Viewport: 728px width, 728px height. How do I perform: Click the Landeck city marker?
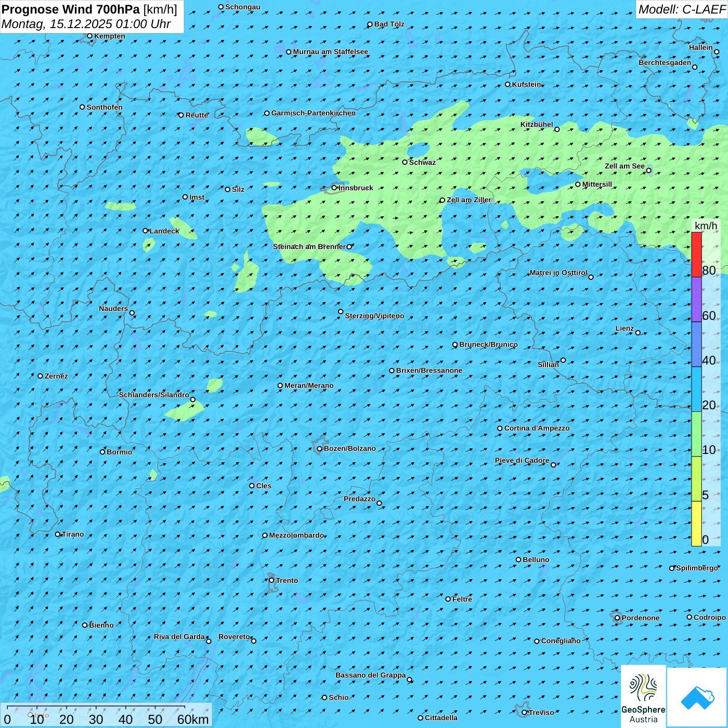tap(146, 231)
